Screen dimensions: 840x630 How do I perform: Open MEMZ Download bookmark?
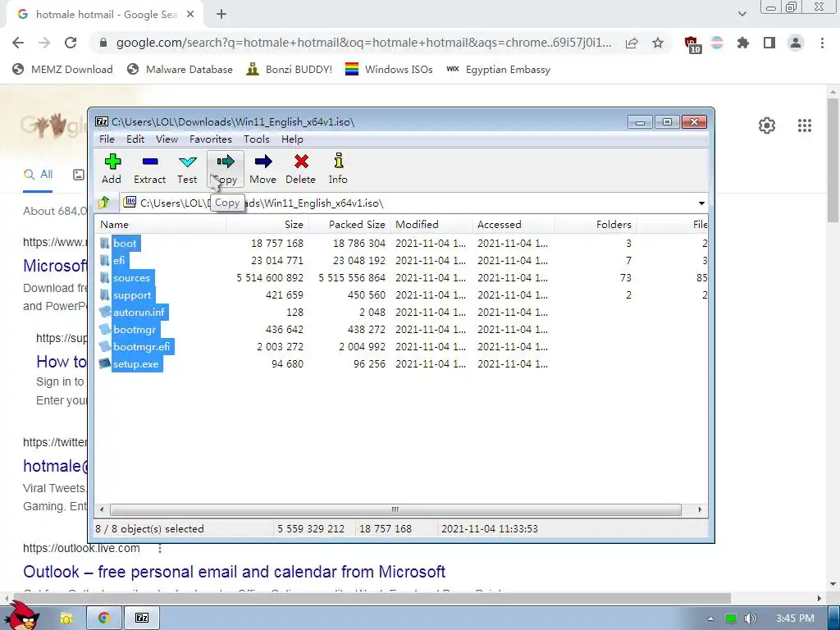pos(62,70)
